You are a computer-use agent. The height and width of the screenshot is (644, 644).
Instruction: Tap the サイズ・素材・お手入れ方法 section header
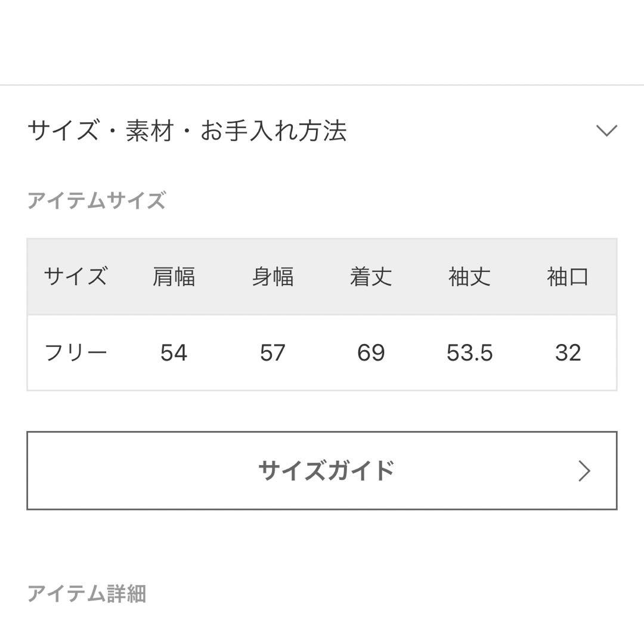[322, 131]
